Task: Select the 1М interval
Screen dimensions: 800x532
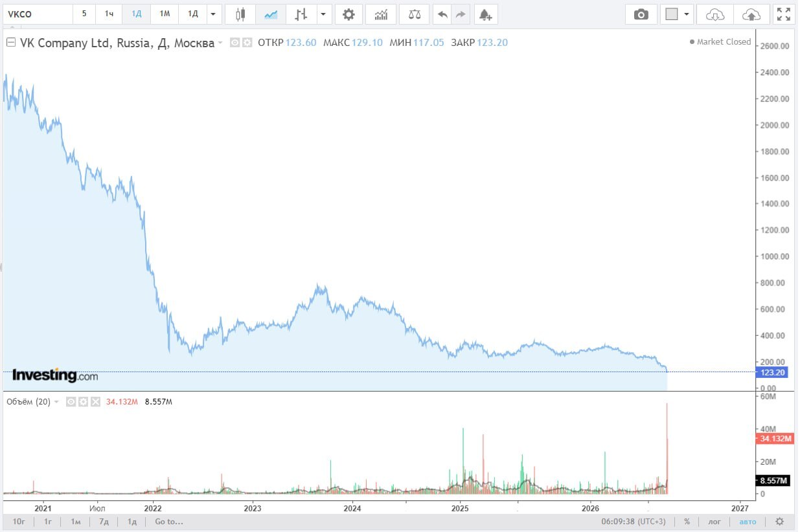Action: (x=165, y=14)
